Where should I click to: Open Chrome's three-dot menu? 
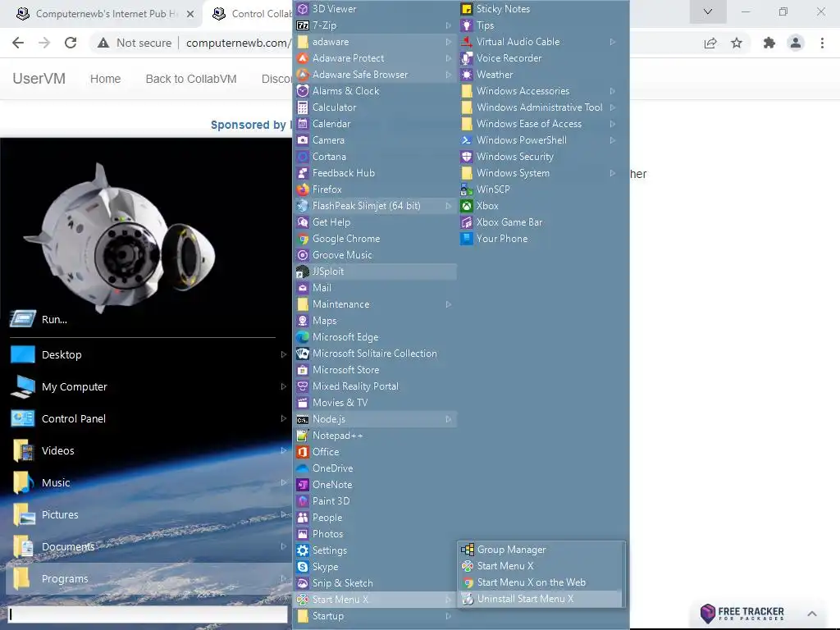[x=822, y=43]
